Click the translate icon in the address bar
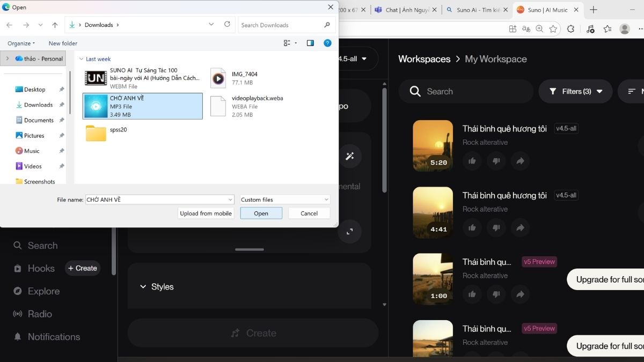 pyautogui.click(x=525, y=28)
